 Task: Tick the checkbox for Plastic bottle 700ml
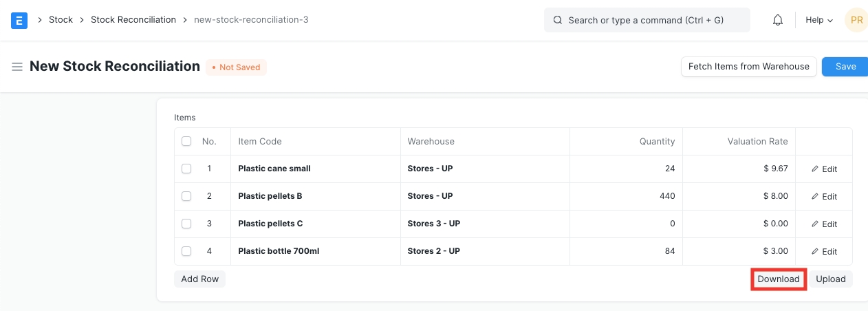click(x=186, y=251)
